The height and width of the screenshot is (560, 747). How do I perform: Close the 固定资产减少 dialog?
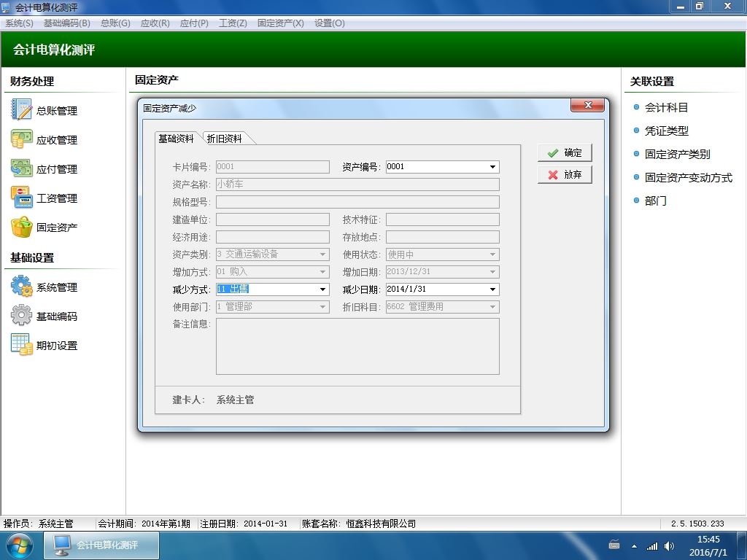pyautogui.click(x=588, y=105)
